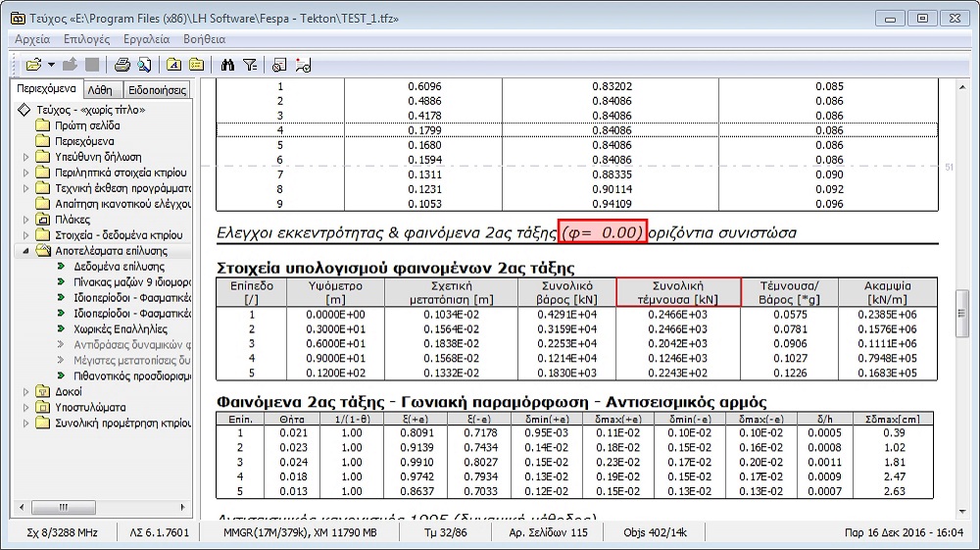Click the open folder icon of Αποτελέσματα επίλυσης
The image size is (980, 550).
coord(42,251)
